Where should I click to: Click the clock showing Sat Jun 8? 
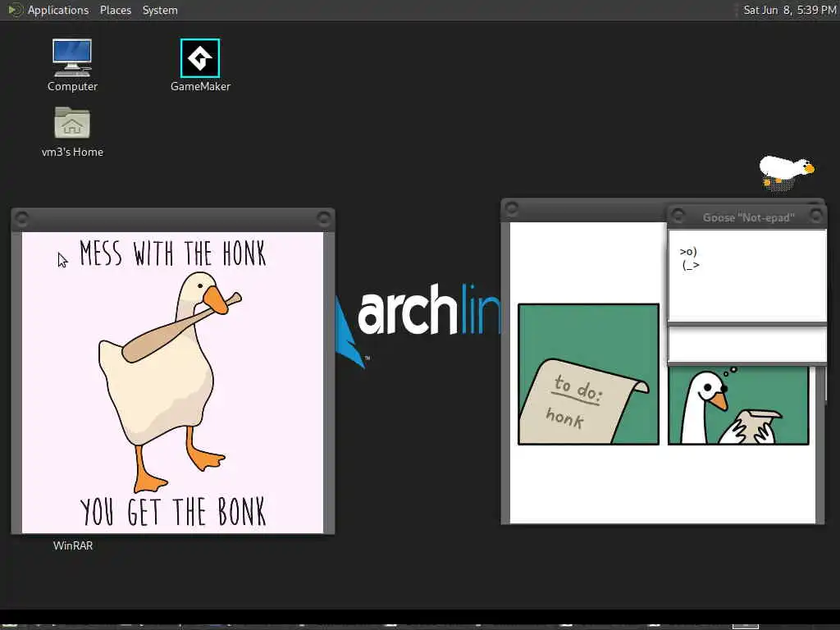(789, 10)
